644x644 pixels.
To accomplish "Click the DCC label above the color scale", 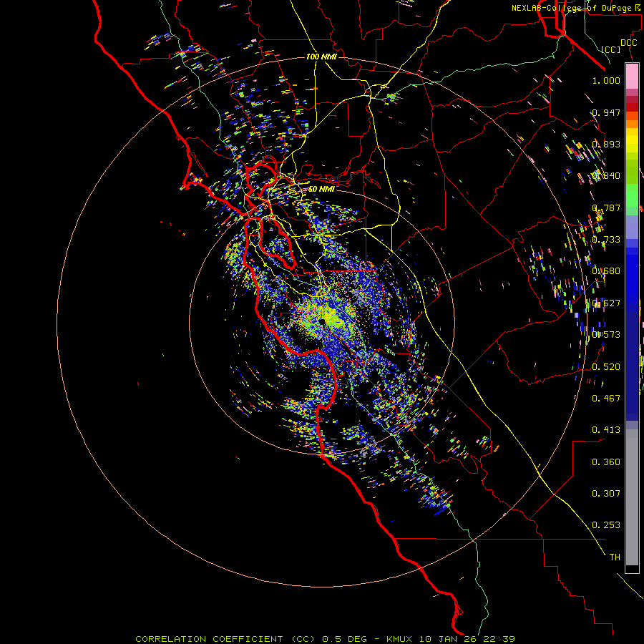I will pos(628,43).
